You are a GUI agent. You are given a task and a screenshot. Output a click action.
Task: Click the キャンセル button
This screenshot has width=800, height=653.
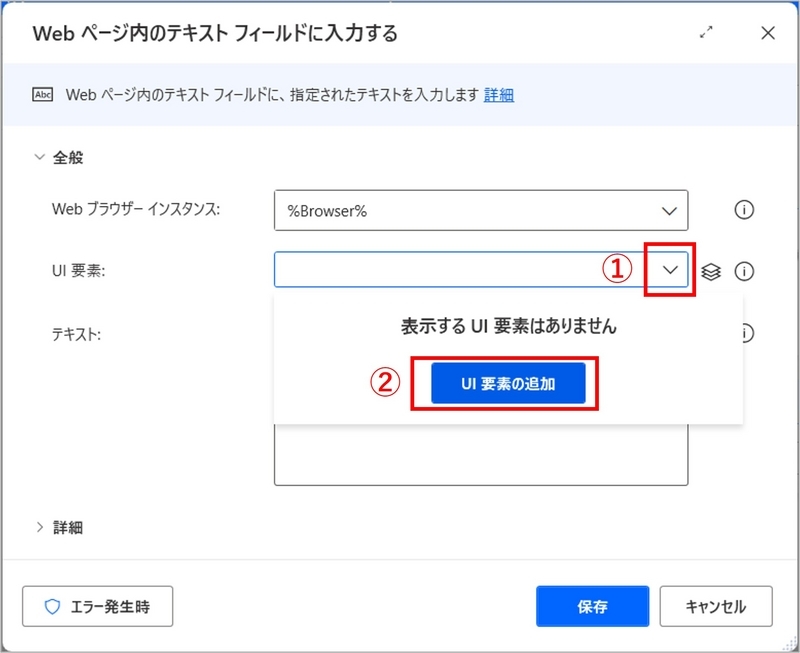click(713, 605)
